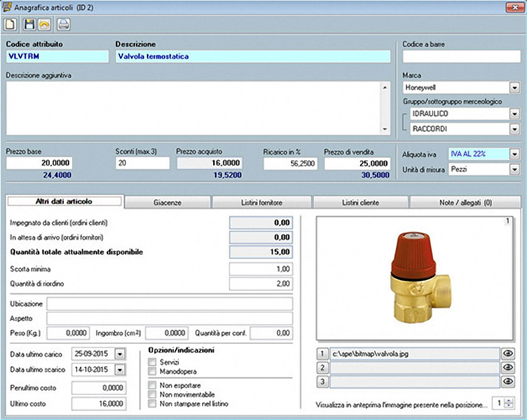Click image slot button 2
The height and width of the screenshot is (420, 527).
(321, 368)
